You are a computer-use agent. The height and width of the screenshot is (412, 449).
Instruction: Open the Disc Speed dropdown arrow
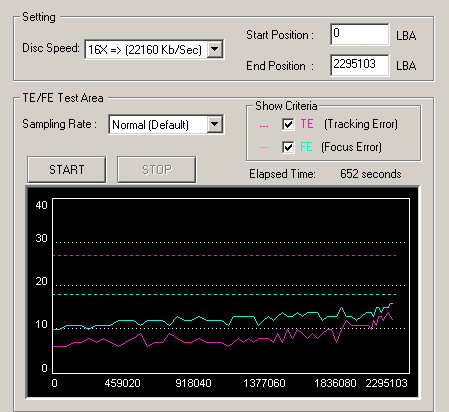(215, 50)
